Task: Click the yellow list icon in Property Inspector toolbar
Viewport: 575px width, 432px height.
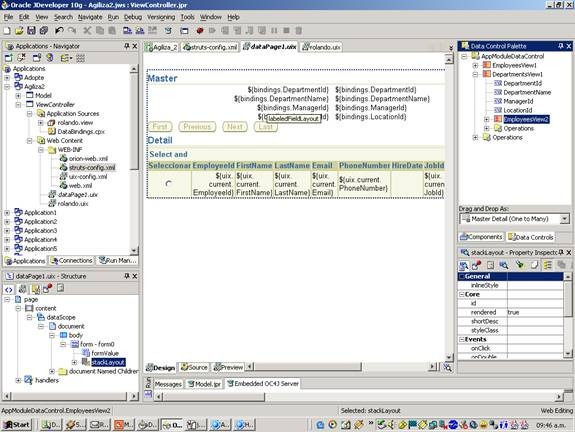Action: [547, 265]
